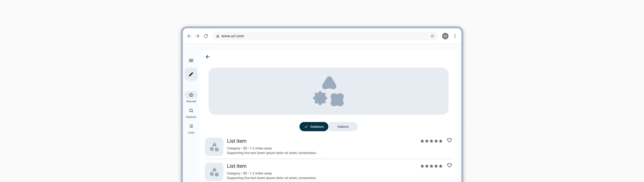Reload the page with the refresh icon
Viewport: 644px width, 182px height.
[x=206, y=36]
